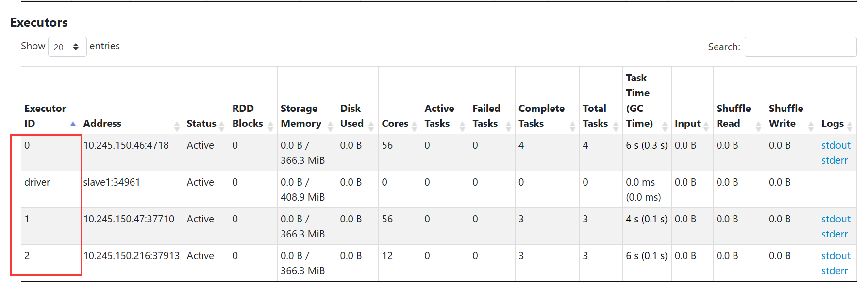Image resolution: width=868 pixels, height=284 pixels.
Task: Sort table by Status column icon
Action: pos(222,126)
